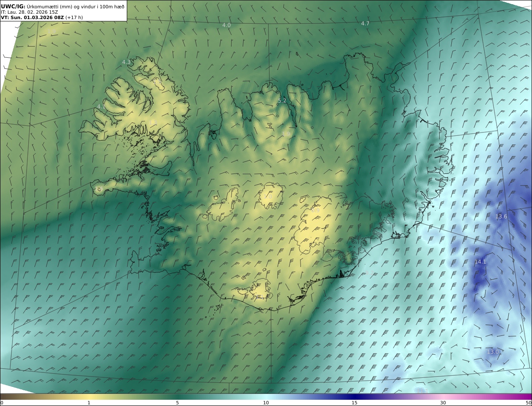532x406 pixels.
Task: Click the '50' tick on the color scale
Action: (x=528, y=403)
